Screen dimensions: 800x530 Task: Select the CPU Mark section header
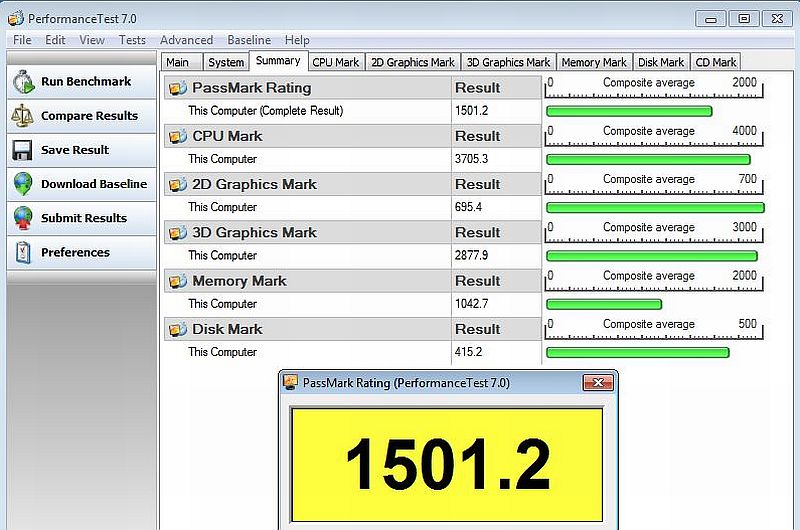click(308, 136)
